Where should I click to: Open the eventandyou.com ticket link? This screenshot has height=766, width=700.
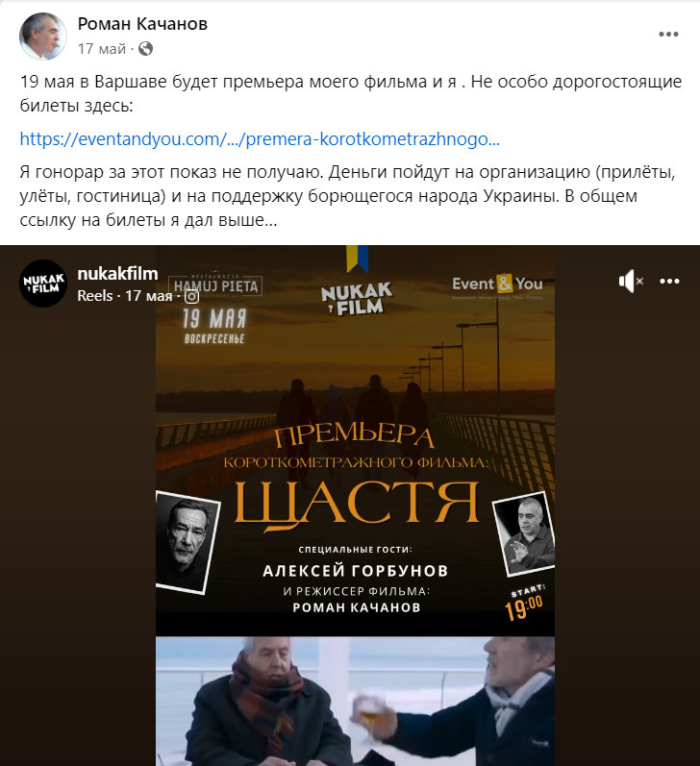260,139
